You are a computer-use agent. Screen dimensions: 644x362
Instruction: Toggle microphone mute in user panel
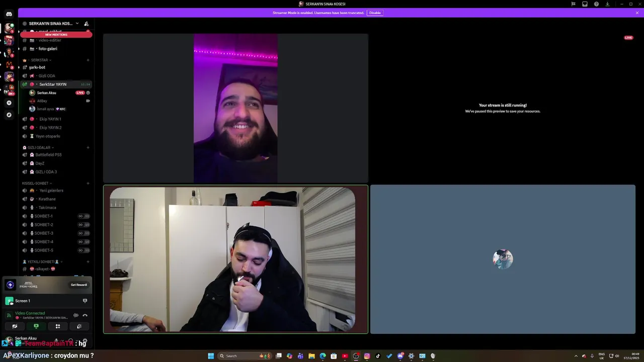[x=56, y=341]
